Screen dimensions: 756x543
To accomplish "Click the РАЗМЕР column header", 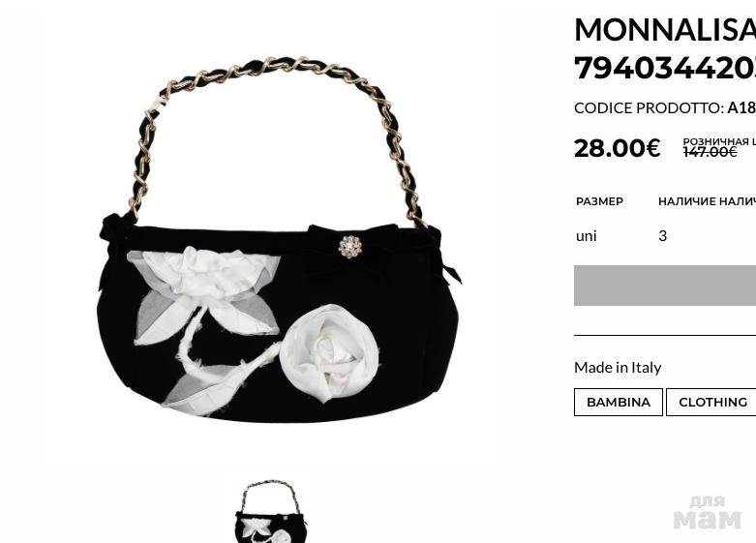I will [599, 201].
